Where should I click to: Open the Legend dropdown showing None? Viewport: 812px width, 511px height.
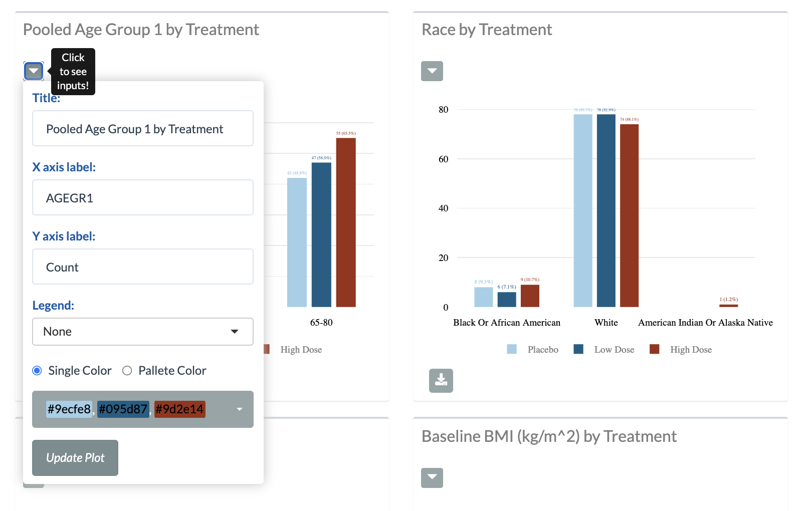point(142,332)
